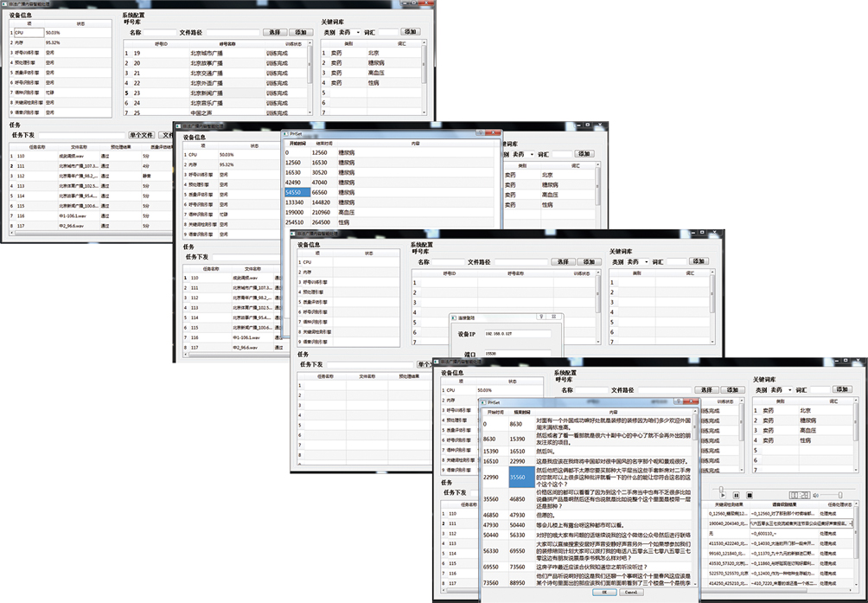
Task: Select task 116 in transcript window
Action: 459,573
